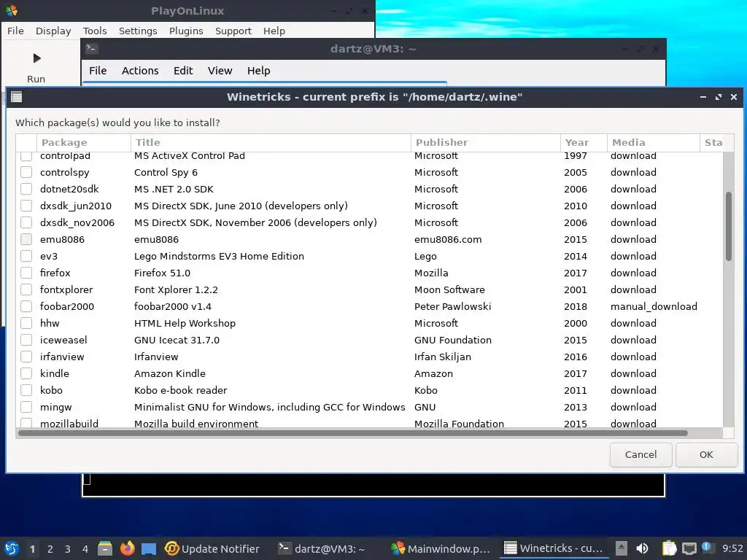Tick the hhw package checkbox

(x=26, y=323)
